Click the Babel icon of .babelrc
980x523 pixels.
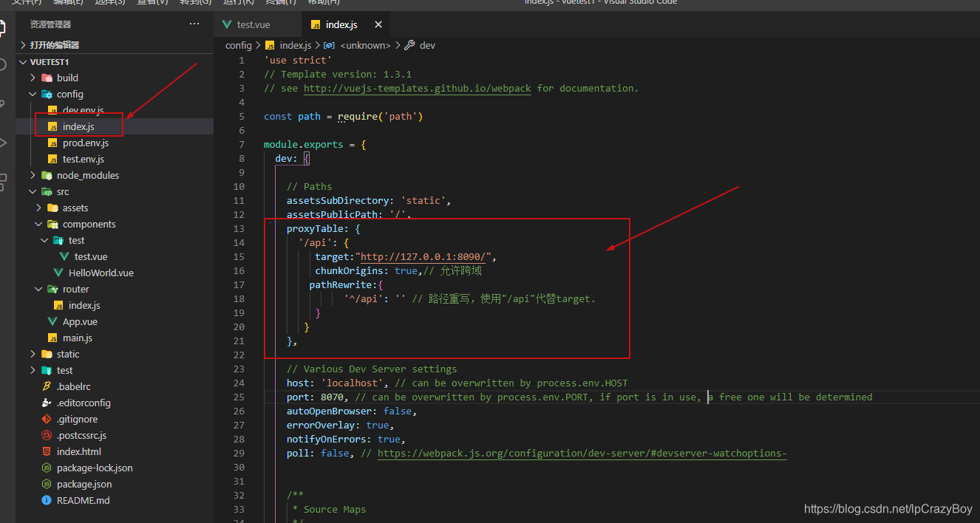[47, 386]
